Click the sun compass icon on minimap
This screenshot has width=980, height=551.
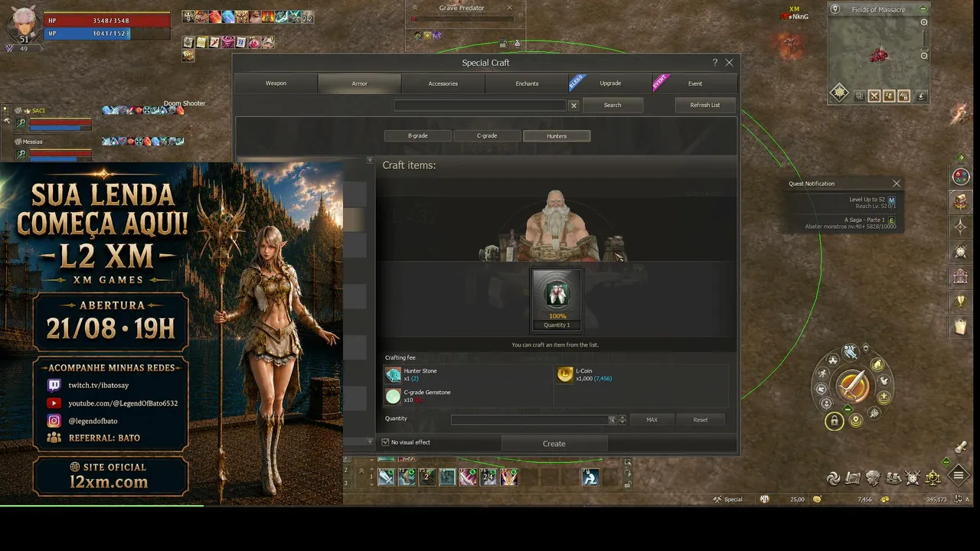point(840,93)
